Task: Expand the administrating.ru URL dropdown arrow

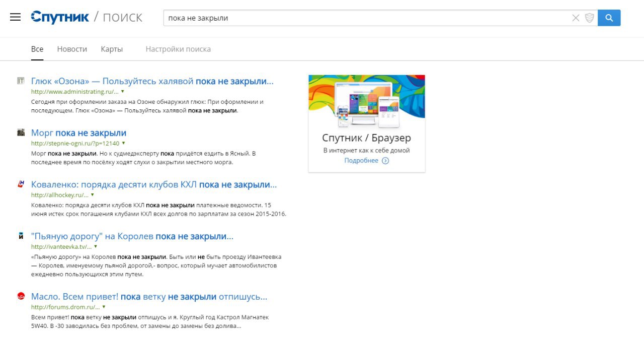Action: point(122,92)
